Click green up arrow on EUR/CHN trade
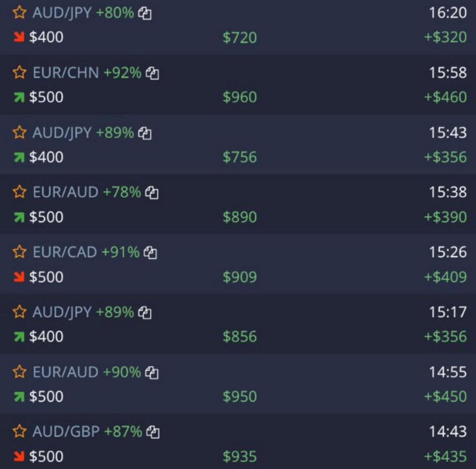 point(19,97)
